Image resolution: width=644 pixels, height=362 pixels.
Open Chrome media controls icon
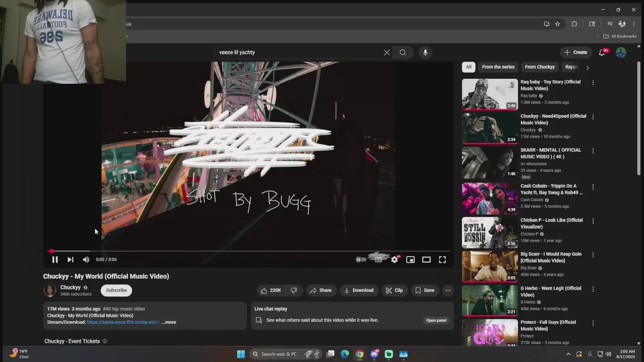pos(610,24)
